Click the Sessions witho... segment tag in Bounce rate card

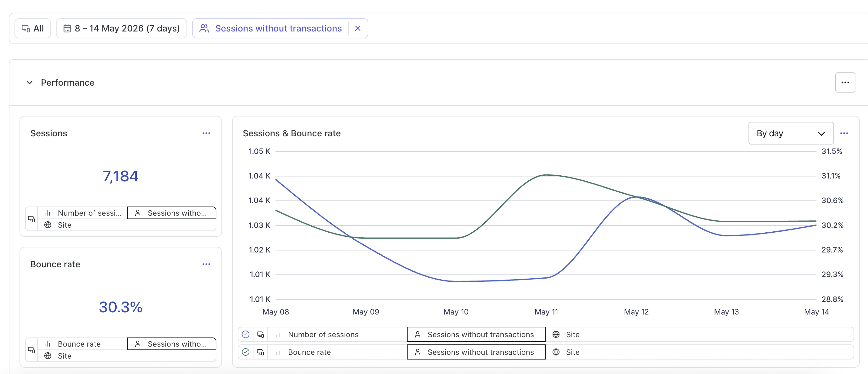click(x=171, y=344)
